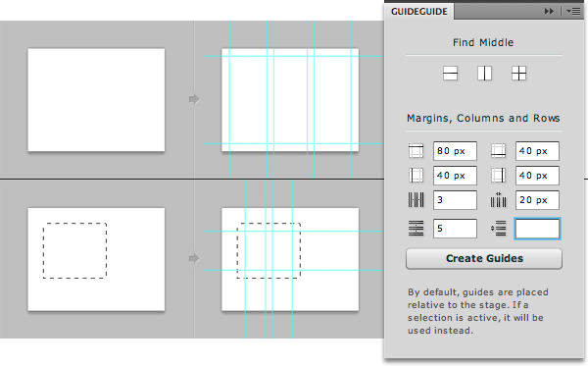Click the 'Margins, Columns and Rows' heading
This screenshot has height=366, width=588.
(x=483, y=119)
